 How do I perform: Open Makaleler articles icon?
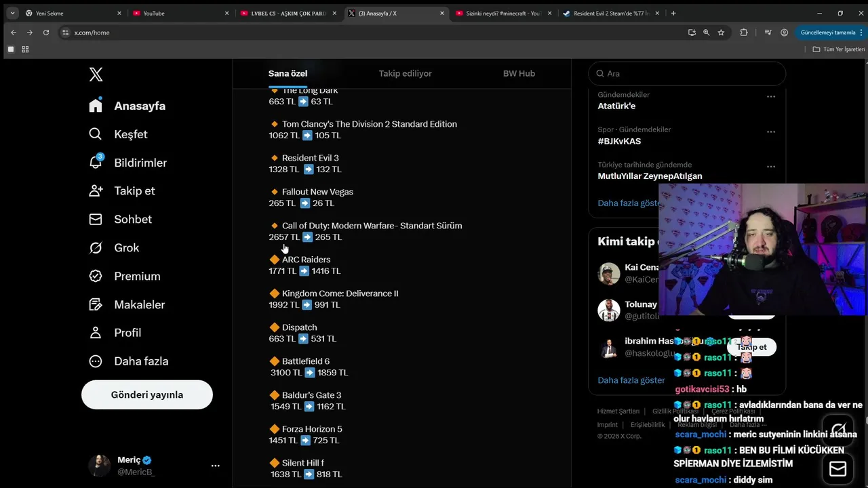96,305
